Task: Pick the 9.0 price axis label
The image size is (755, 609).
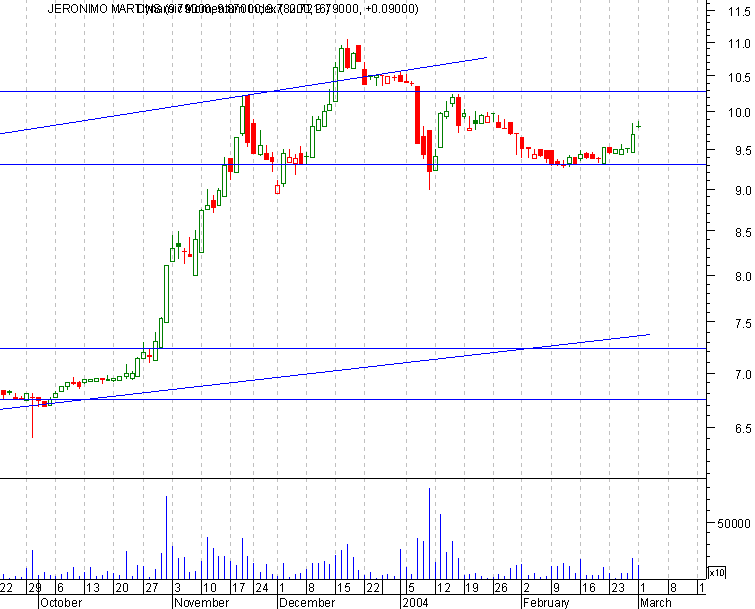Action: click(x=742, y=191)
